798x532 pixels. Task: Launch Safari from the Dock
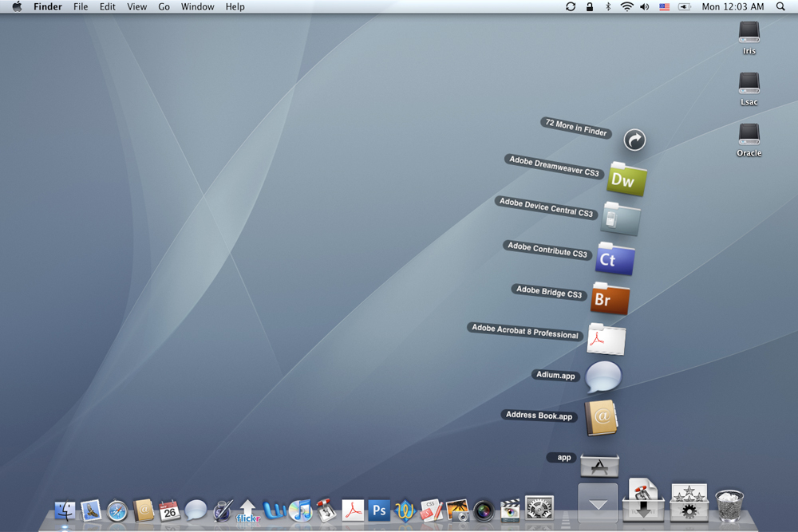pyautogui.click(x=117, y=511)
